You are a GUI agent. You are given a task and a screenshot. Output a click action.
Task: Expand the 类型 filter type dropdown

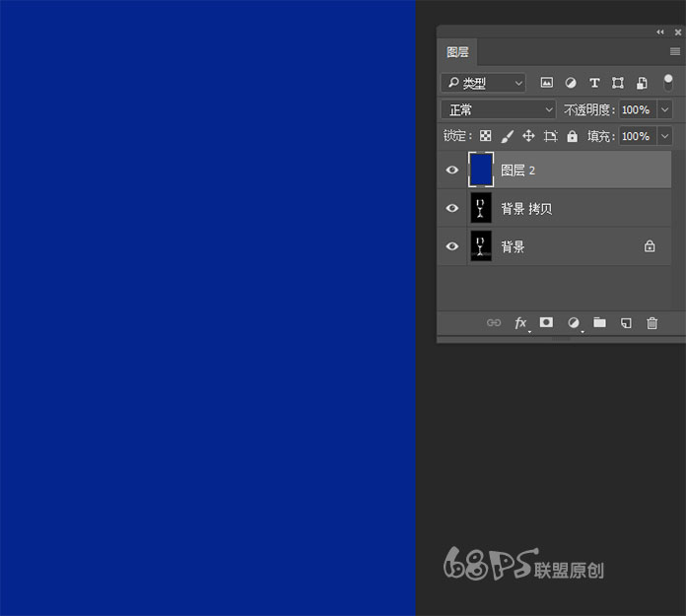[483, 84]
